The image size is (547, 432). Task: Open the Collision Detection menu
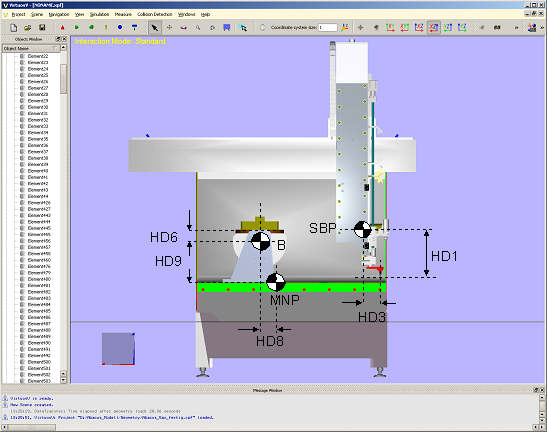click(155, 14)
